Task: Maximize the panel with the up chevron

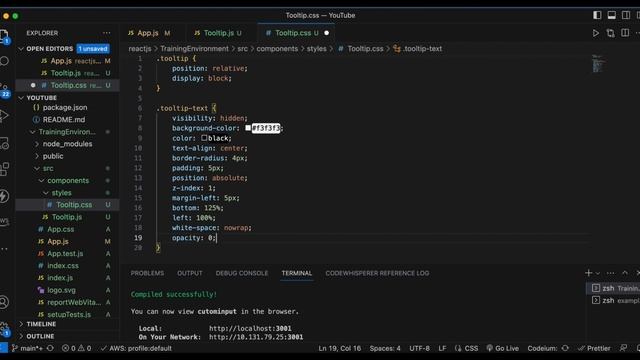Action: [x=625, y=273]
